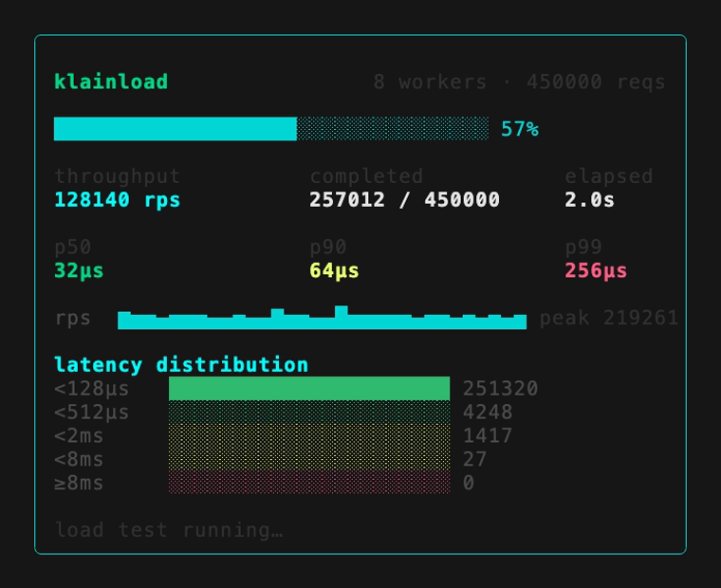721x588 pixels.
Task: Click the '≥8ms' bucket label
Action: click(x=79, y=483)
